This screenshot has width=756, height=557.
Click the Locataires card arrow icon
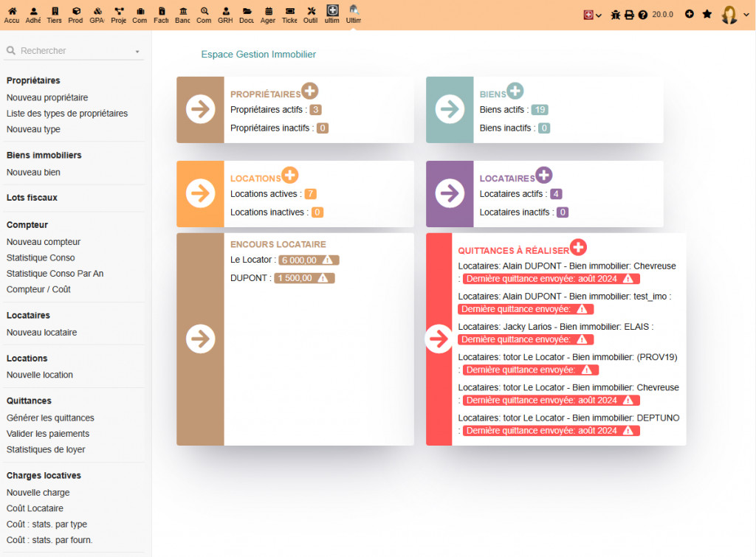click(450, 194)
